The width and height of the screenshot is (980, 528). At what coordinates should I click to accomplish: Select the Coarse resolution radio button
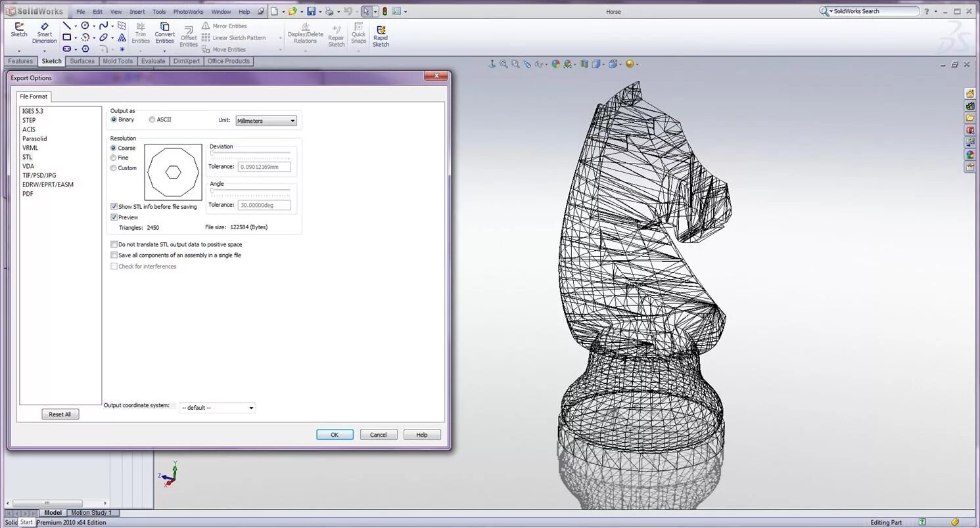114,148
